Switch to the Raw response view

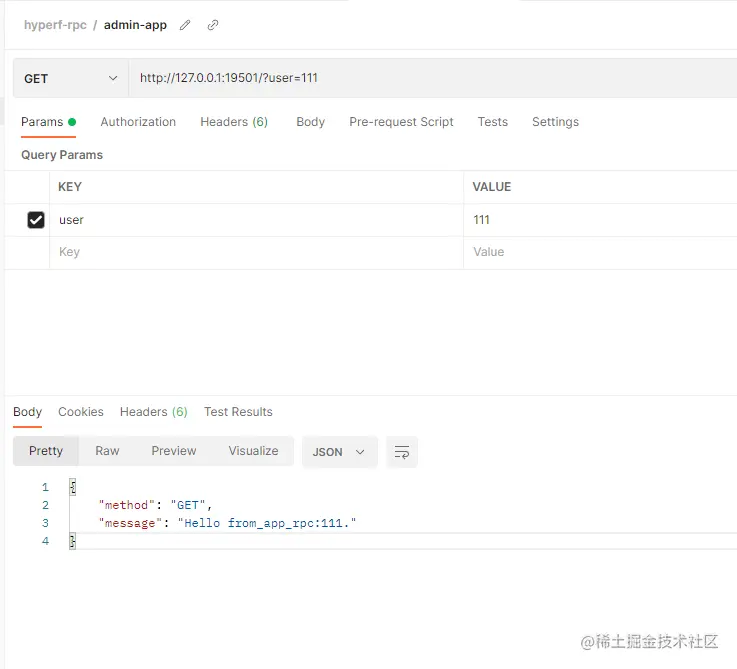107,451
